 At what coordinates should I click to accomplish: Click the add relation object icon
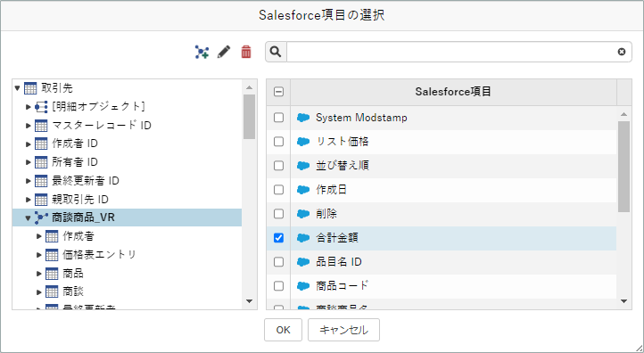pos(202,52)
